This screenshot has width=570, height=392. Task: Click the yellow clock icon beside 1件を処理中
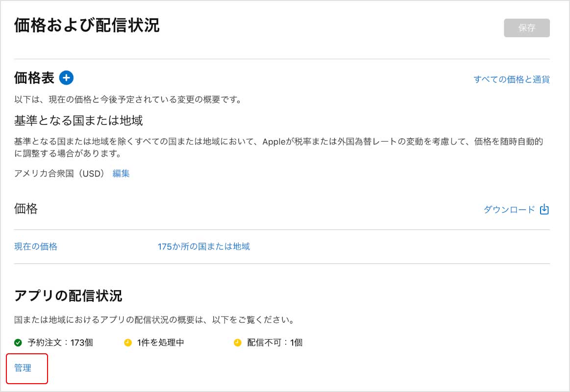click(x=128, y=343)
